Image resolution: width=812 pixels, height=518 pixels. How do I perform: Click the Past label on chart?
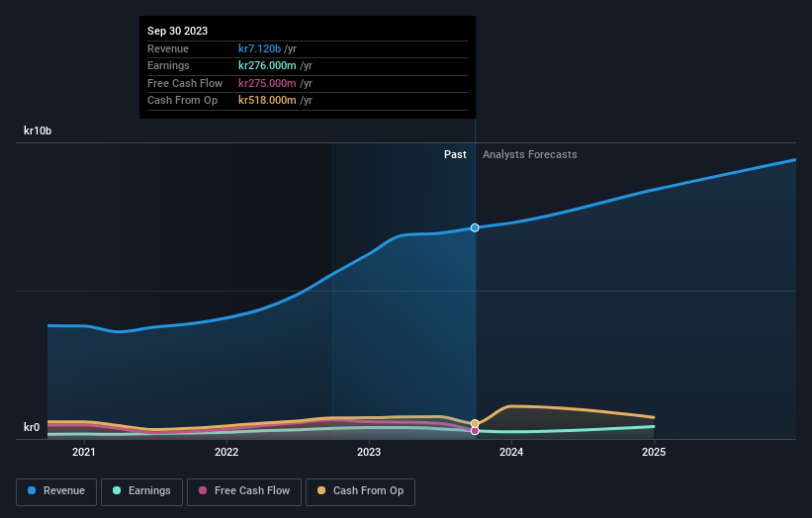point(455,154)
